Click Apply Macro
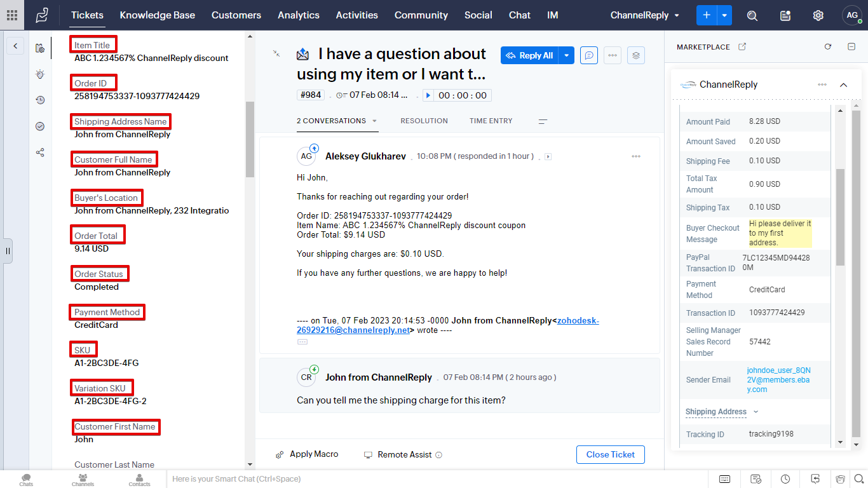 307,454
